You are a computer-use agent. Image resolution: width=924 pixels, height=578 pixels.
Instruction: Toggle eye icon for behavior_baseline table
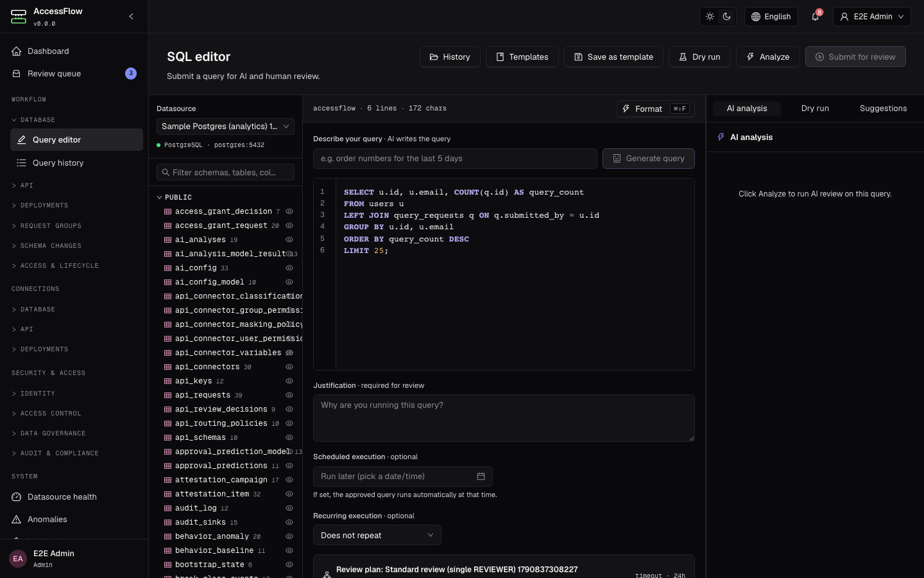point(289,550)
